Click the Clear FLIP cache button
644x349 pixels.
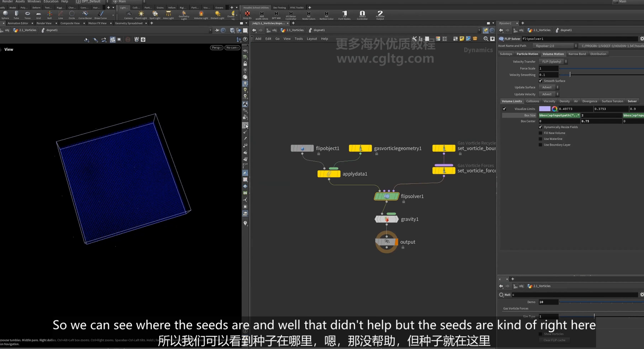point(554,340)
